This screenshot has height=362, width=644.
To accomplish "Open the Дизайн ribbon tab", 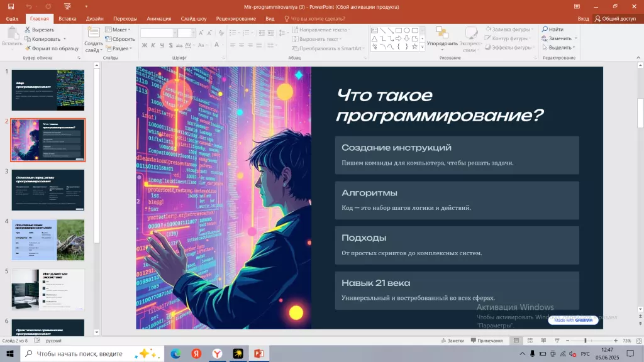I will pos(96,18).
